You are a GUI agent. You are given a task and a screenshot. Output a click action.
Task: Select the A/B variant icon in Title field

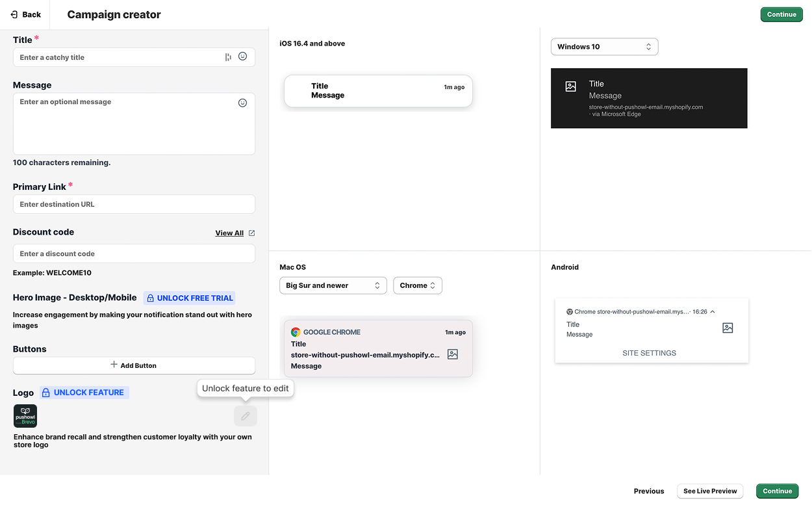[x=228, y=57]
